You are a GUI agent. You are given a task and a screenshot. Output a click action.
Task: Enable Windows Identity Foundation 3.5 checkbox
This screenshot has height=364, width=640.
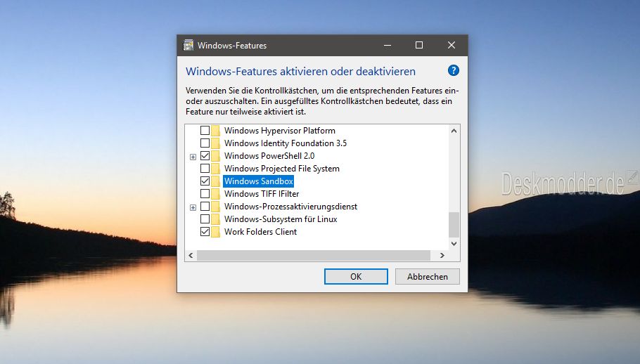click(x=205, y=143)
